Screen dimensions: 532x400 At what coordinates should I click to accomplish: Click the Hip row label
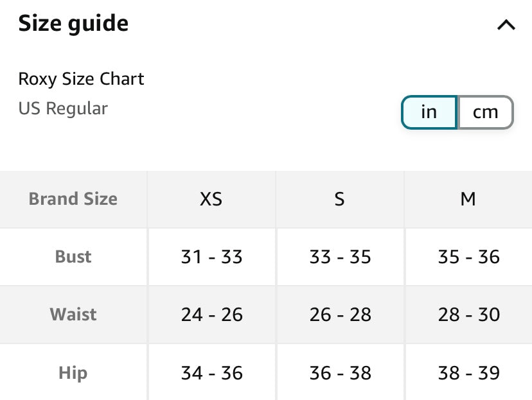click(73, 372)
